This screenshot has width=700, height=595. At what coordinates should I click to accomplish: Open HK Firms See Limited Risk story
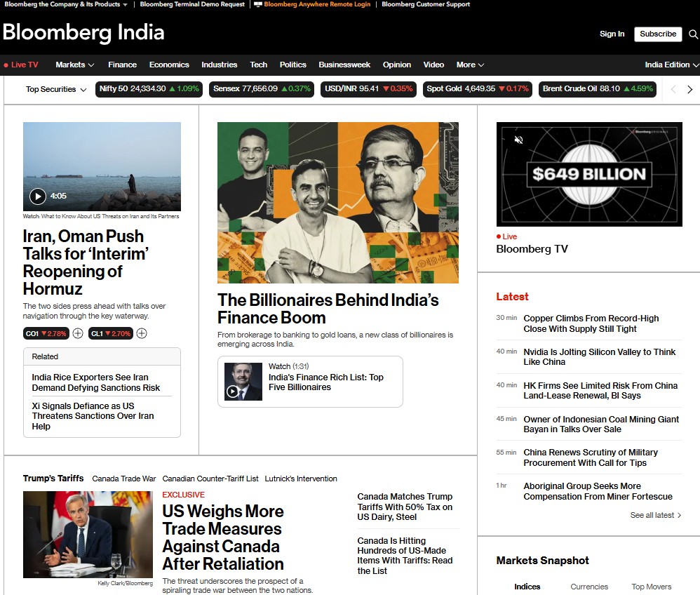[x=600, y=390]
